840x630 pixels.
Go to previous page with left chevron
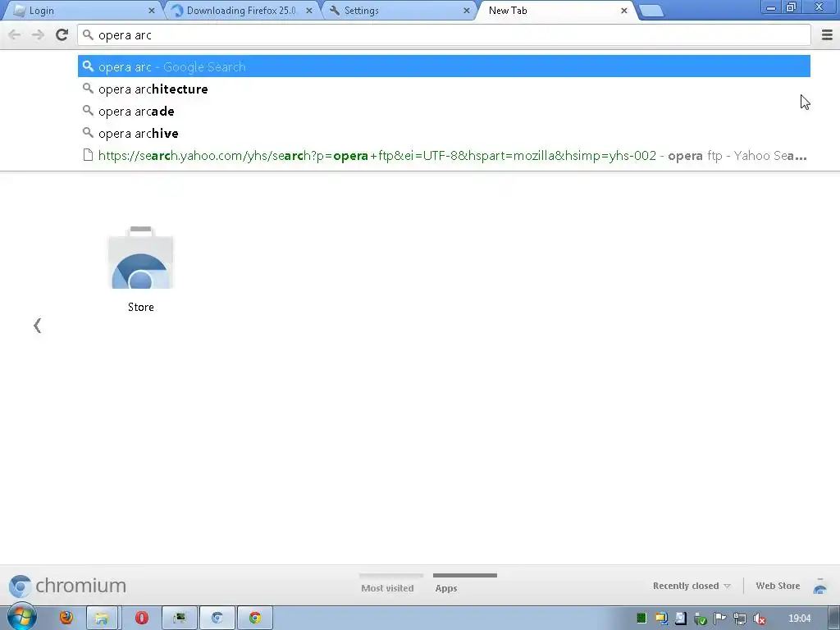click(37, 326)
